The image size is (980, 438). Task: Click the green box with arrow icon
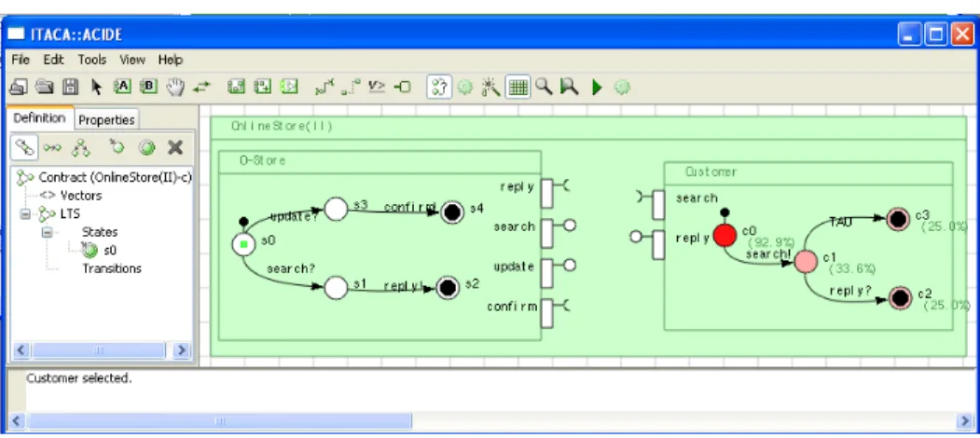coord(289,87)
